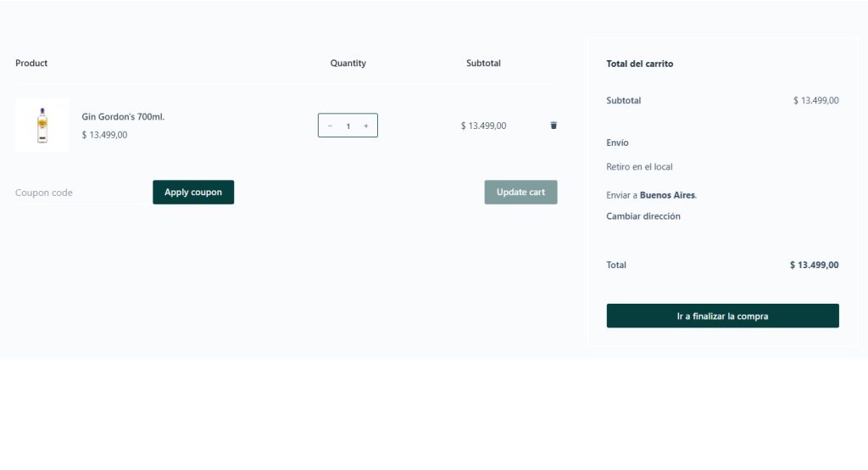Click the bold Total amount $ 13.499,00
The width and height of the screenshot is (868, 470).
[x=815, y=265]
